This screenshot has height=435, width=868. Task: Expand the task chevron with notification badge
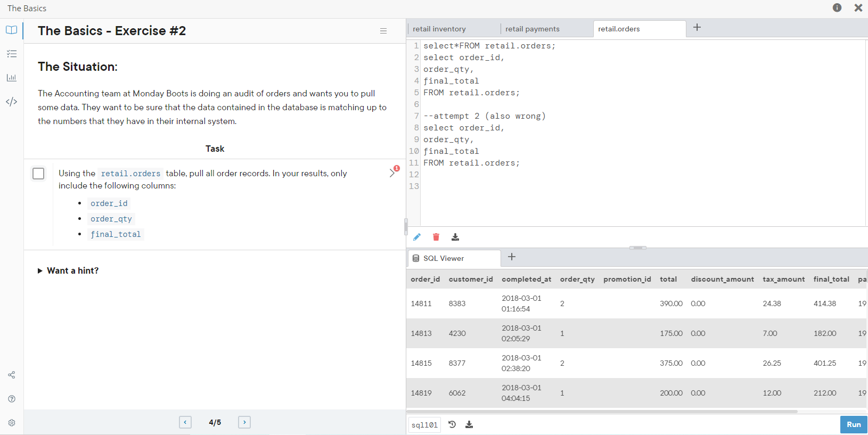click(394, 172)
